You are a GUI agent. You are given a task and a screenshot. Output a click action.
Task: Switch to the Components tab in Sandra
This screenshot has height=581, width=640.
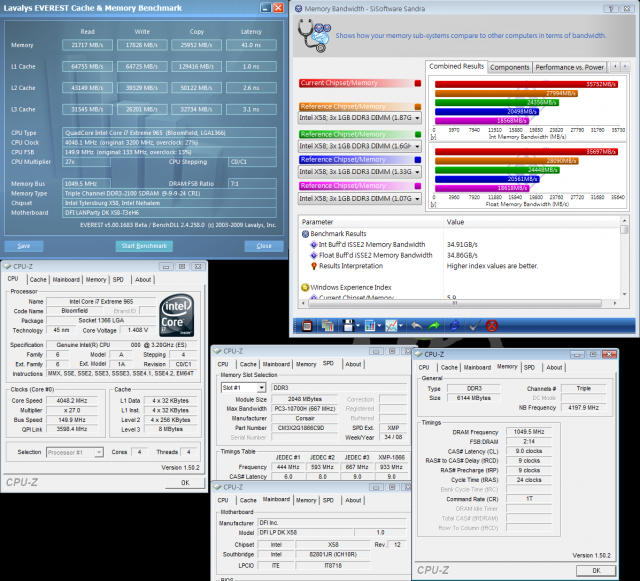[509, 67]
